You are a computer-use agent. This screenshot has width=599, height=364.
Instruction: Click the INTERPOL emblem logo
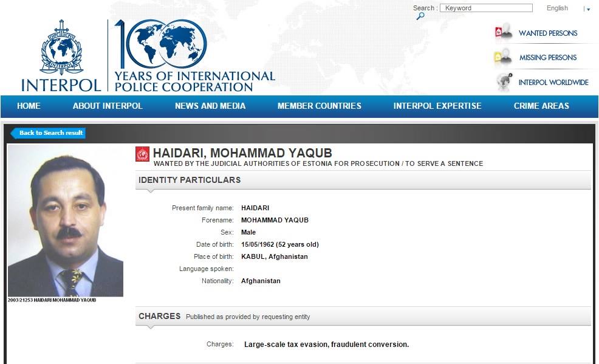tap(61, 47)
